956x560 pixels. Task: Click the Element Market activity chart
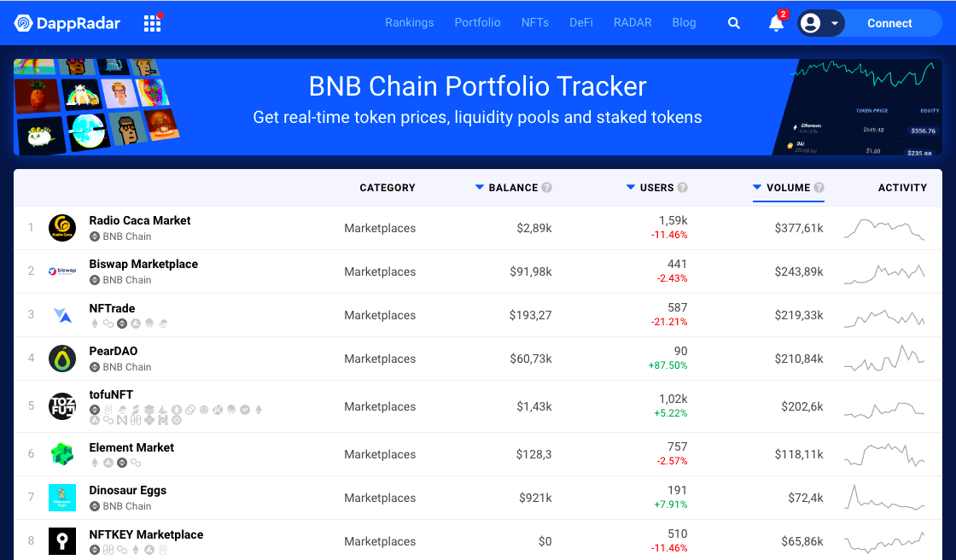tap(884, 455)
